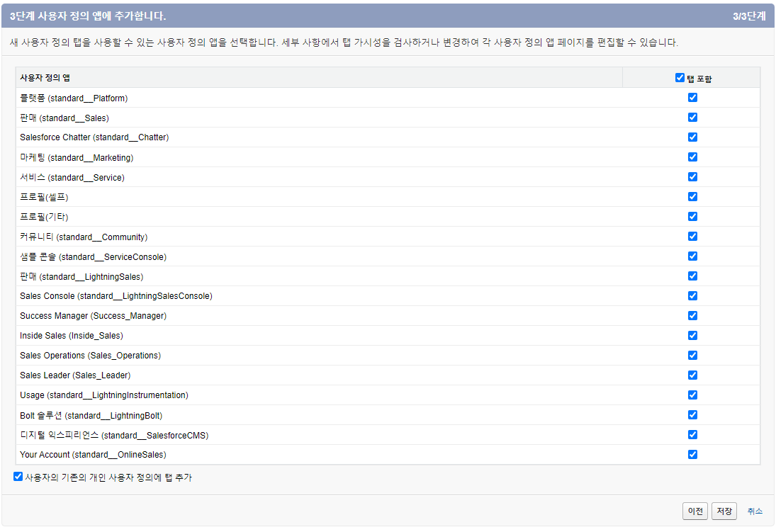
Task: Select Salesforce Chatter (standard__Chatter) text
Action: point(94,137)
